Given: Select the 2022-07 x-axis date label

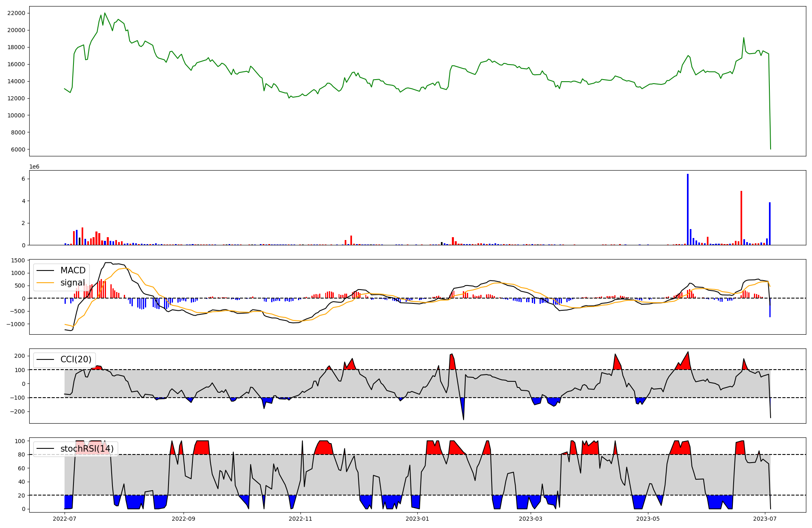Looking at the screenshot, I should [x=65, y=519].
